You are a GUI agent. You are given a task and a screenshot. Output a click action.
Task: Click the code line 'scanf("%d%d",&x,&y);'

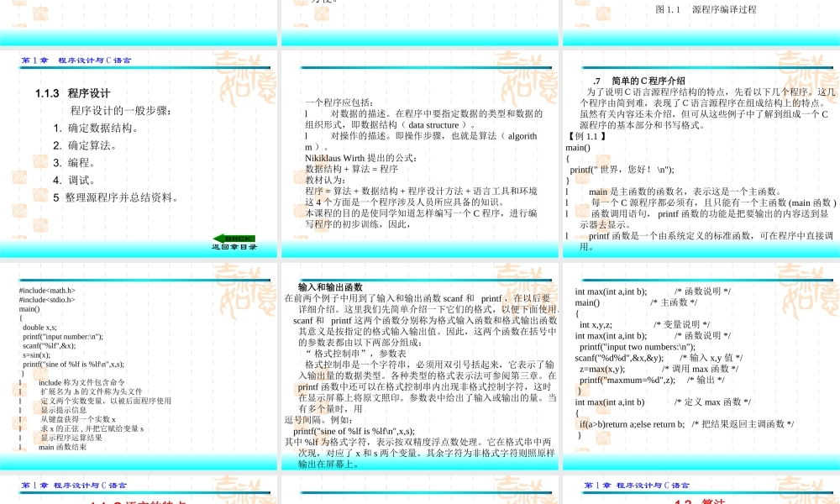619,358
